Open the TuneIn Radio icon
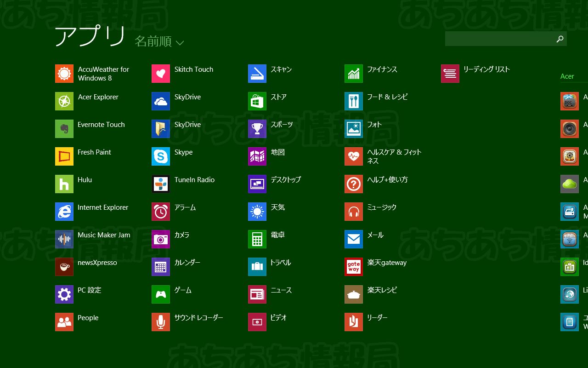 click(x=161, y=184)
